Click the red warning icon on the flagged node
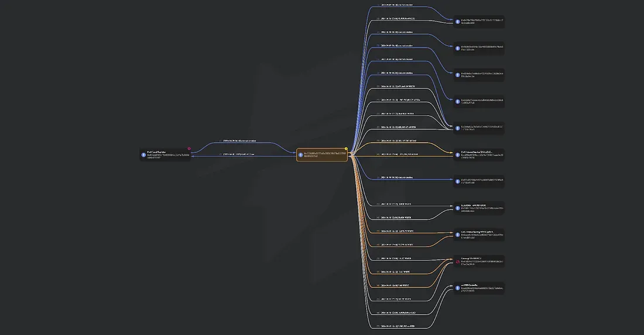 coord(458,261)
